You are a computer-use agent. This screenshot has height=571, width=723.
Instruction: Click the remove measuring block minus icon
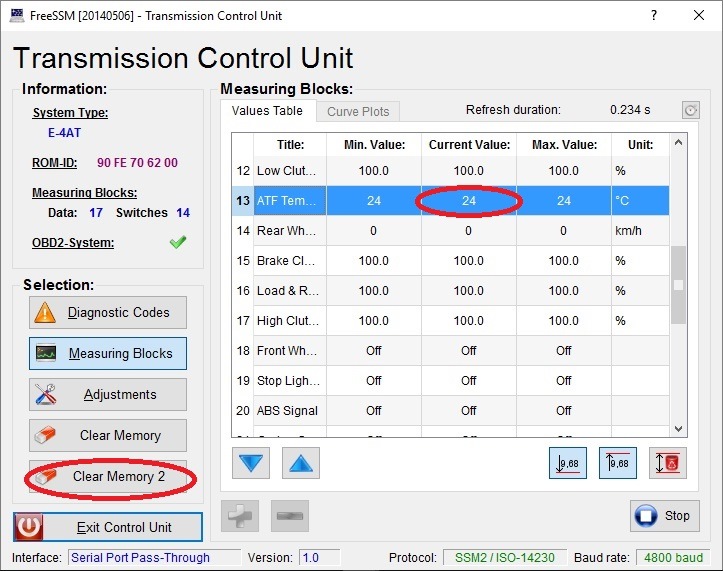tap(290, 516)
